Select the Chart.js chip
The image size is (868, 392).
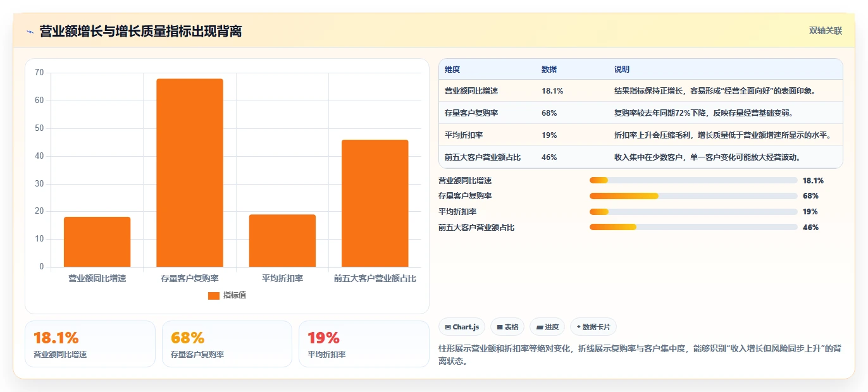pos(462,327)
